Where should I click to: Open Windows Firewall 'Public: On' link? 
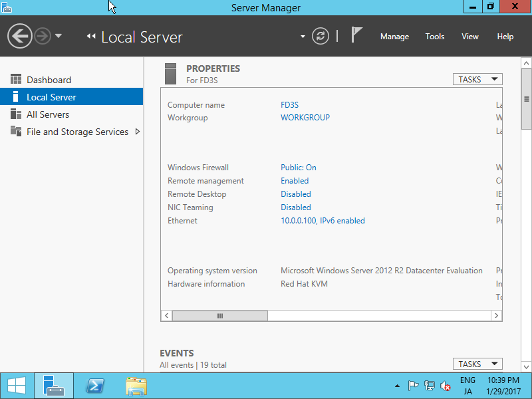(x=298, y=168)
